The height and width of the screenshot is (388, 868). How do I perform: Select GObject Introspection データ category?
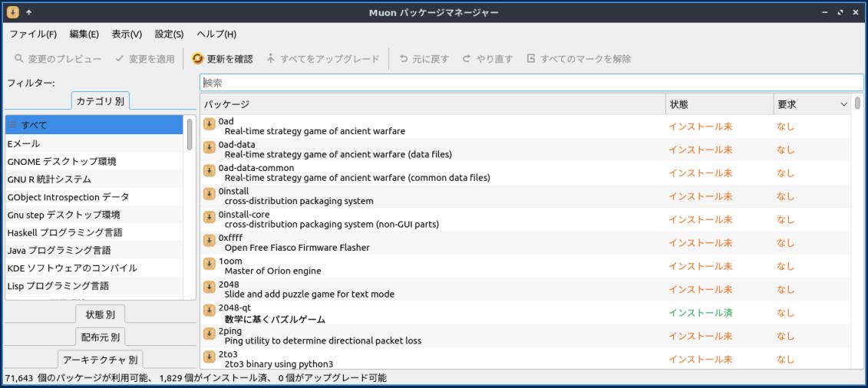tap(94, 197)
